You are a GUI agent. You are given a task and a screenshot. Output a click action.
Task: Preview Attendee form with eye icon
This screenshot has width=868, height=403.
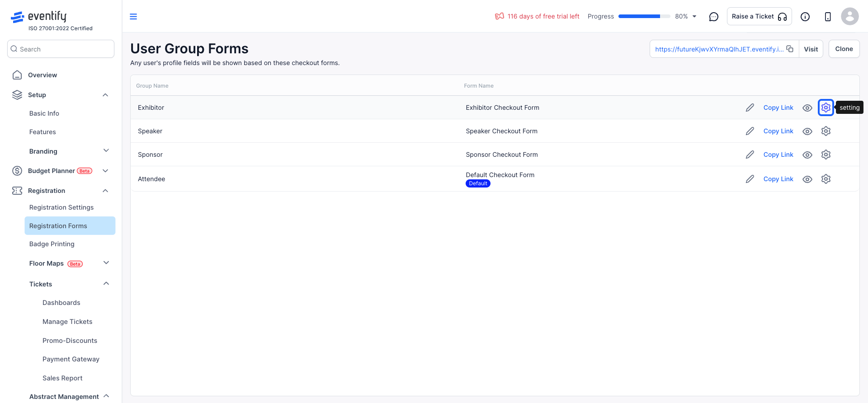pyautogui.click(x=807, y=179)
